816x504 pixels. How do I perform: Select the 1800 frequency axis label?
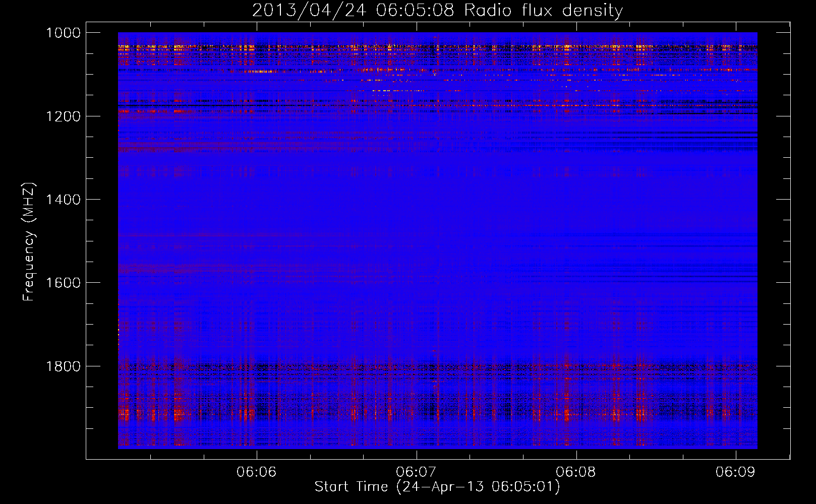(63, 366)
